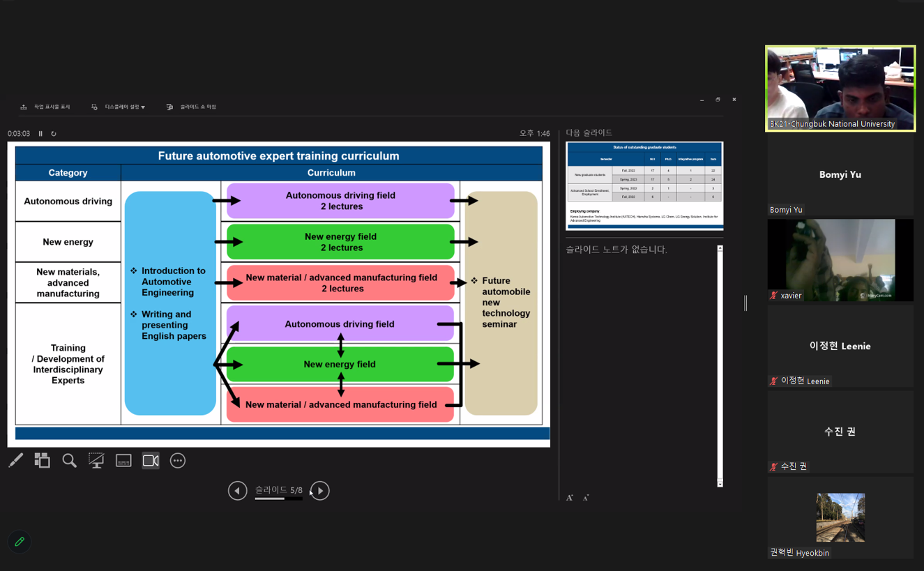Open the see all slides grid icon
Viewport: 924px width, 571px height.
point(43,460)
